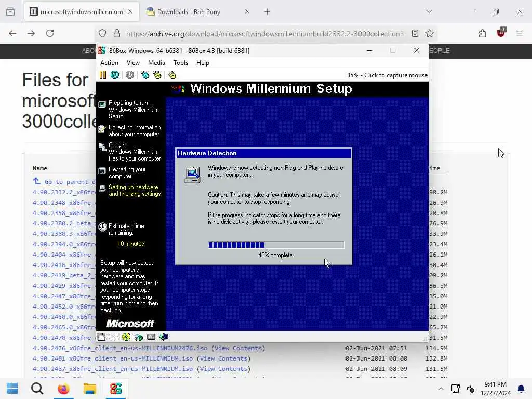Open the Windows Start menu

tap(12, 389)
